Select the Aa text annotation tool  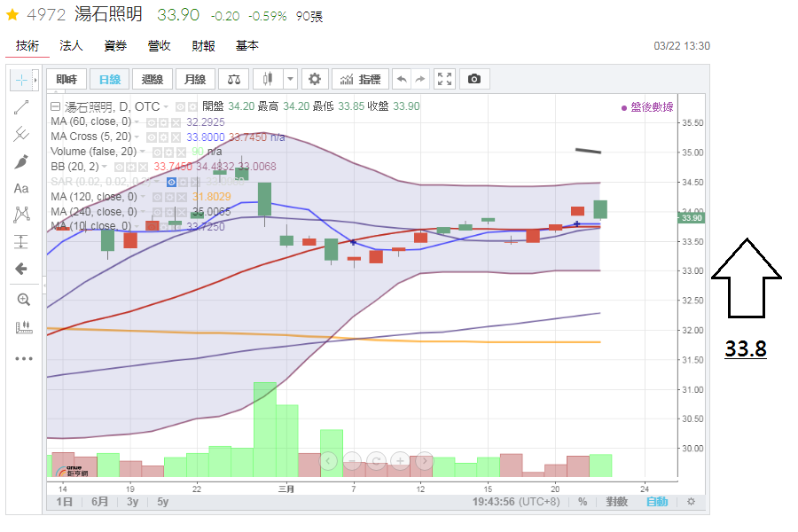(21, 188)
